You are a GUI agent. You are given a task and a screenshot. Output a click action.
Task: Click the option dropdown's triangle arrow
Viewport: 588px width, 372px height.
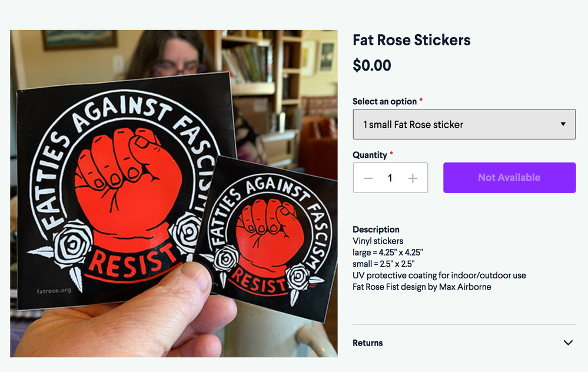(x=563, y=124)
